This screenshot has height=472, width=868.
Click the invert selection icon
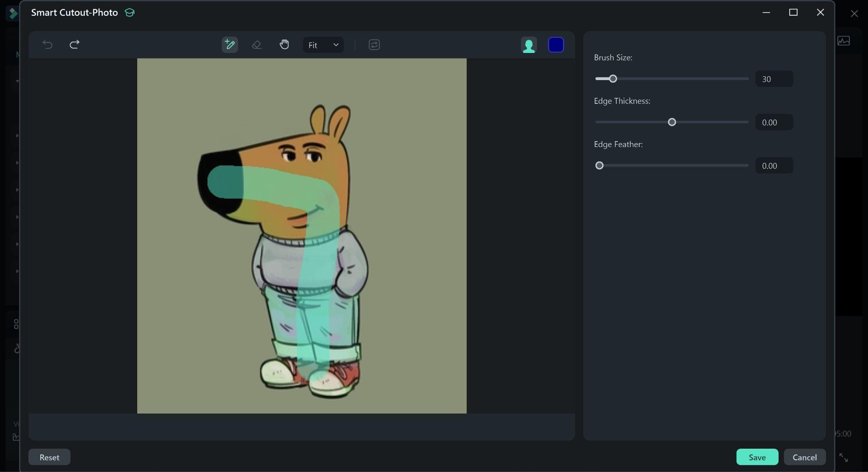coord(374,44)
